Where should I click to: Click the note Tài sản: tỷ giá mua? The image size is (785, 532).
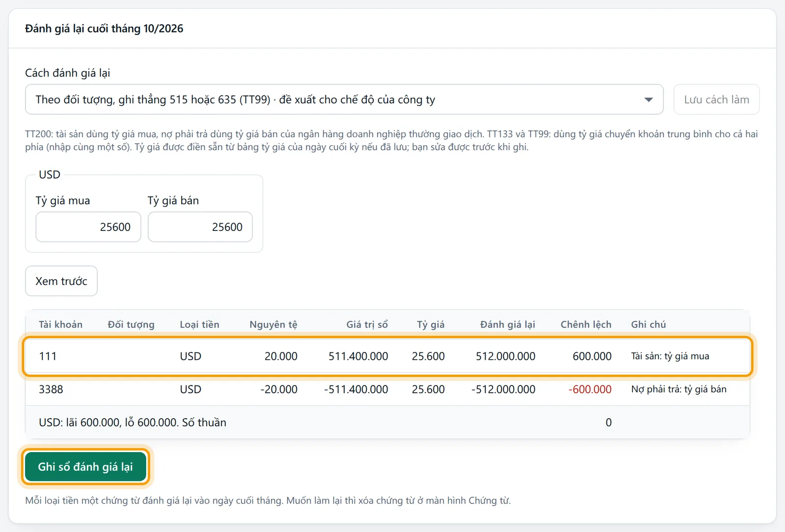point(670,356)
